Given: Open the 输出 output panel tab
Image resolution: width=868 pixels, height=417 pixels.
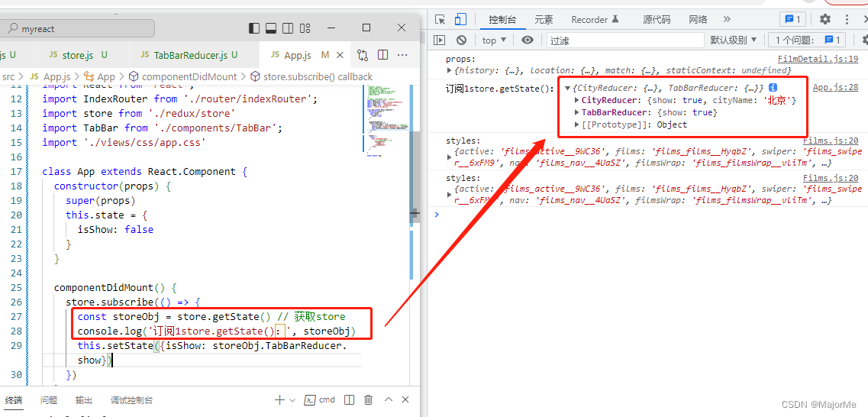Looking at the screenshot, I should tap(84, 400).
